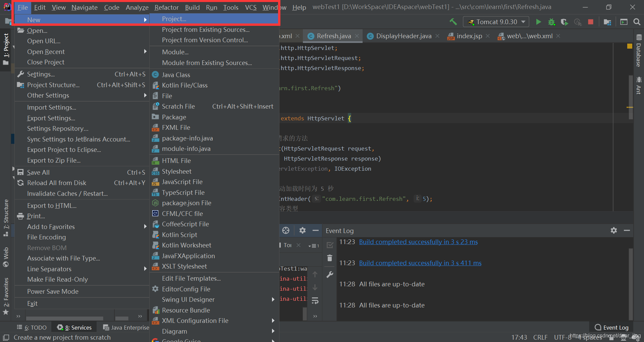Select New > Project... menu item
This screenshot has width=644, height=342.
[x=214, y=19]
